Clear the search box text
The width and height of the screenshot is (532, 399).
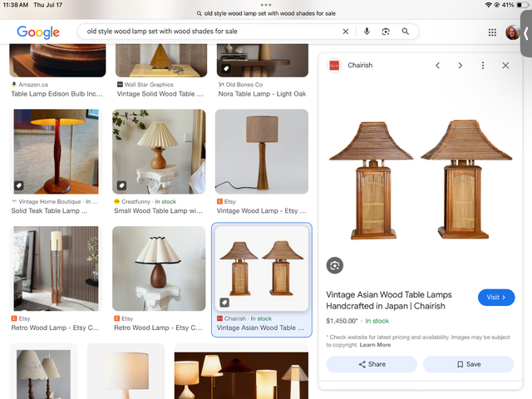click(x=346, y=32)
